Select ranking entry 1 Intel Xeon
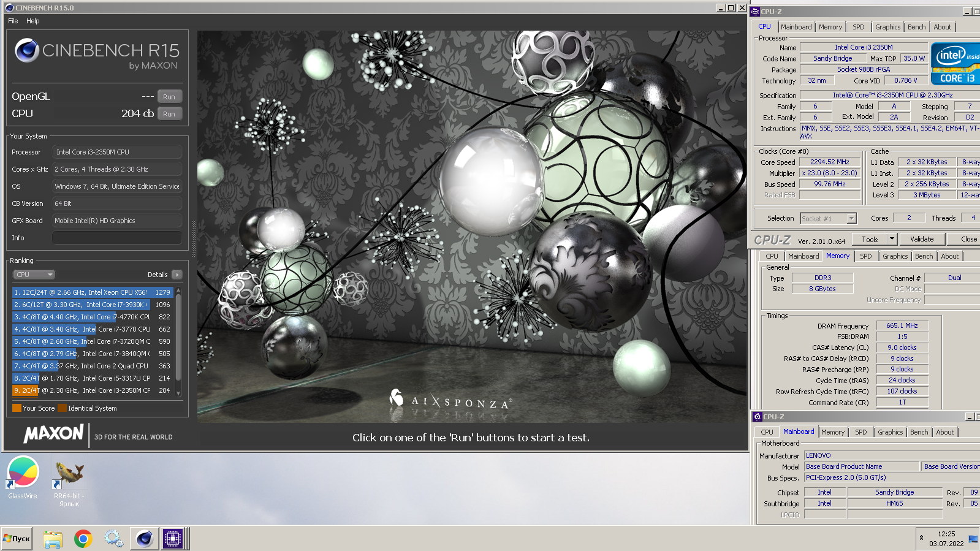This screenshot has width=980, height=551. pos(93,292)
